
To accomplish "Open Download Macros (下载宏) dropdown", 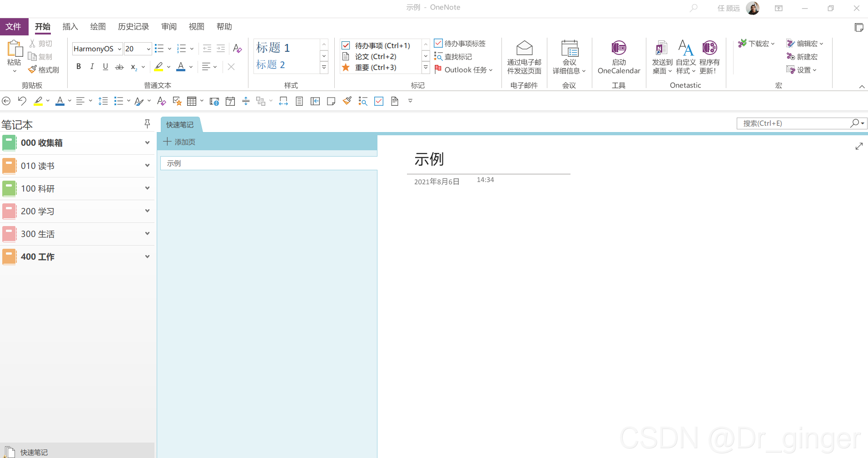I will click(756, 44).
